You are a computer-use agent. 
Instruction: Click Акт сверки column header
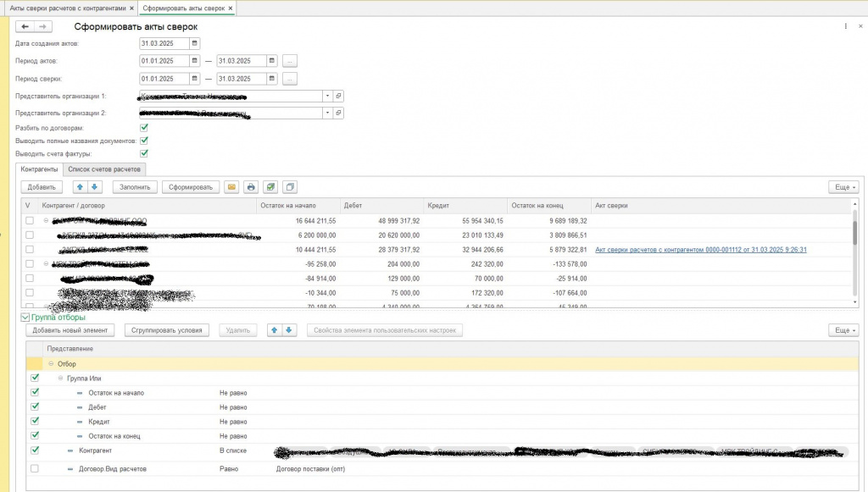722,205
